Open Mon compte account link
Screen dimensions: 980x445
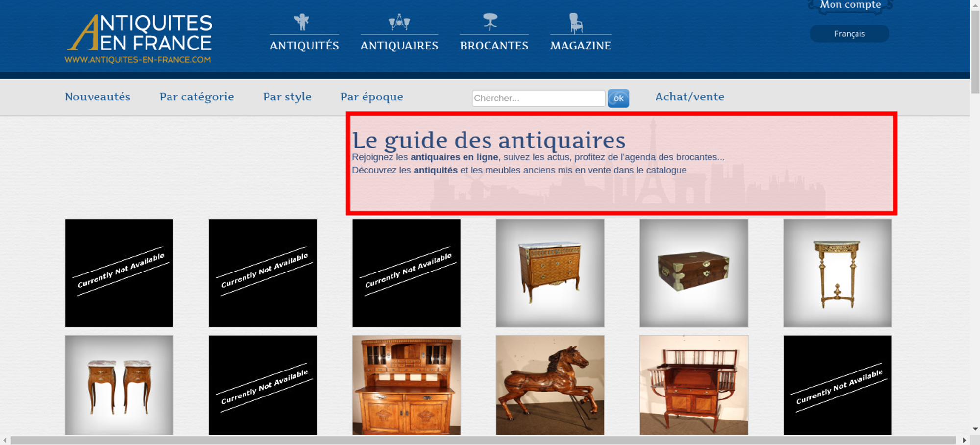coord(850,5)
